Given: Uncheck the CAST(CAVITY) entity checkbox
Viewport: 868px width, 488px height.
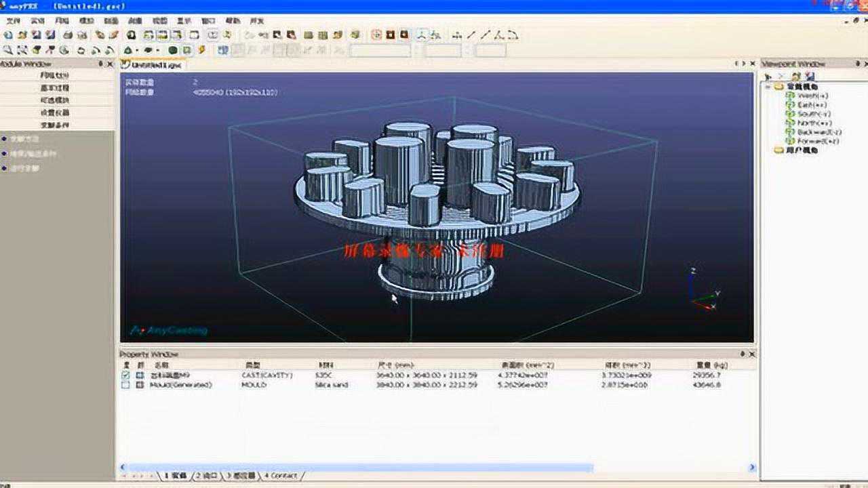Looking at the screenshot, I should coord(126,375).
